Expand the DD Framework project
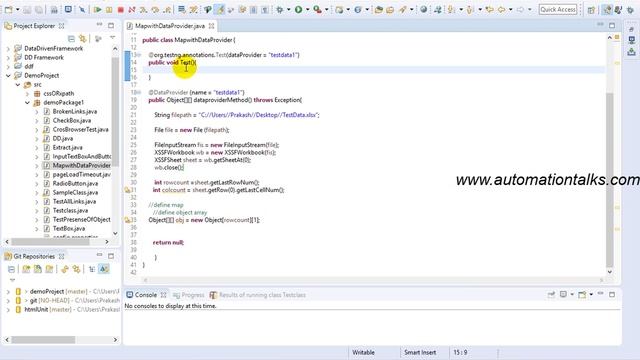640x360 pixels. click(8, 58)
